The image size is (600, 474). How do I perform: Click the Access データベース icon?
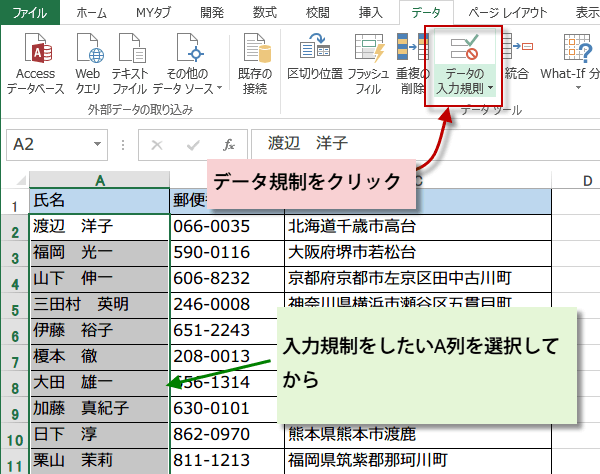(36, 59)
